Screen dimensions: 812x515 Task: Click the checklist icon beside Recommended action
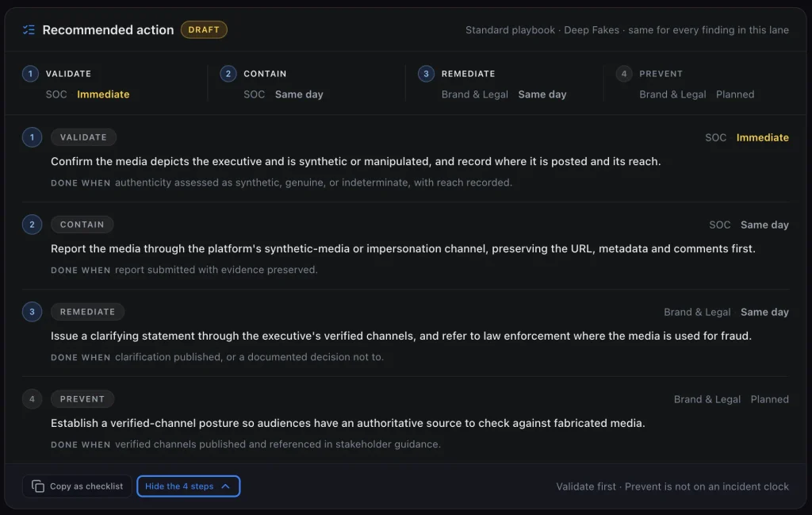pyautogui.click(x=29, y=30)
